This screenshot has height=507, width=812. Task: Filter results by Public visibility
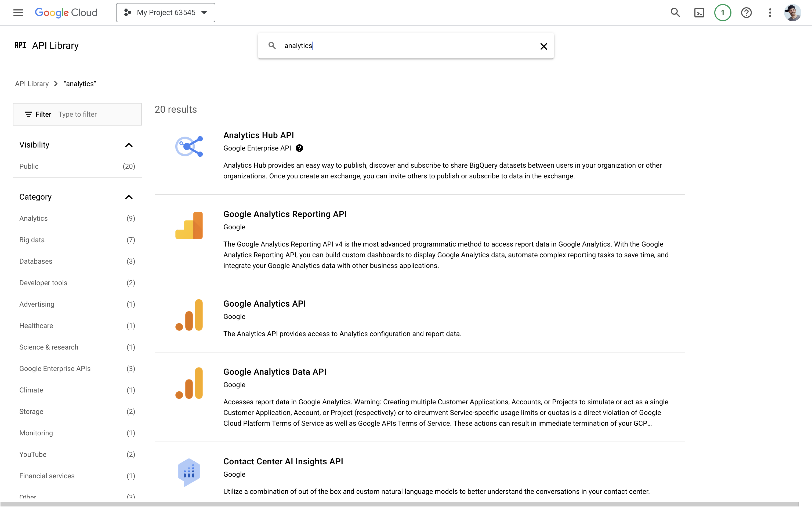click(x=29, y=166)
